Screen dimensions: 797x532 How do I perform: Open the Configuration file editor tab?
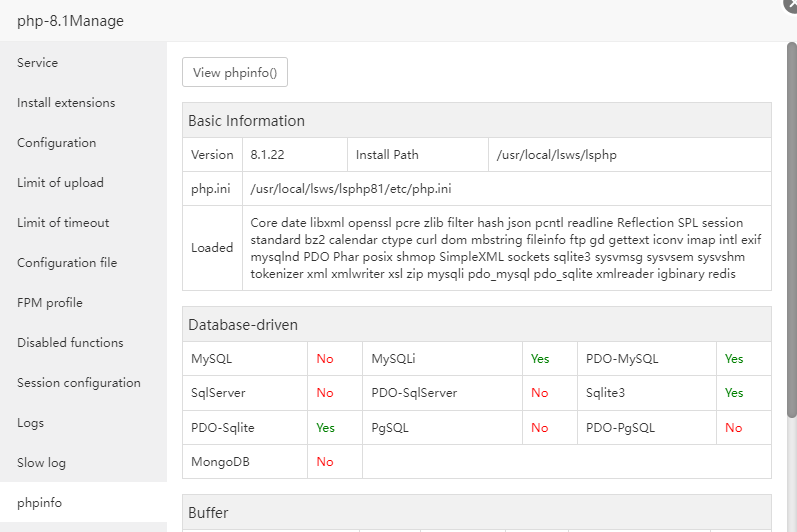pyautogui.click(x=67, y=263)
